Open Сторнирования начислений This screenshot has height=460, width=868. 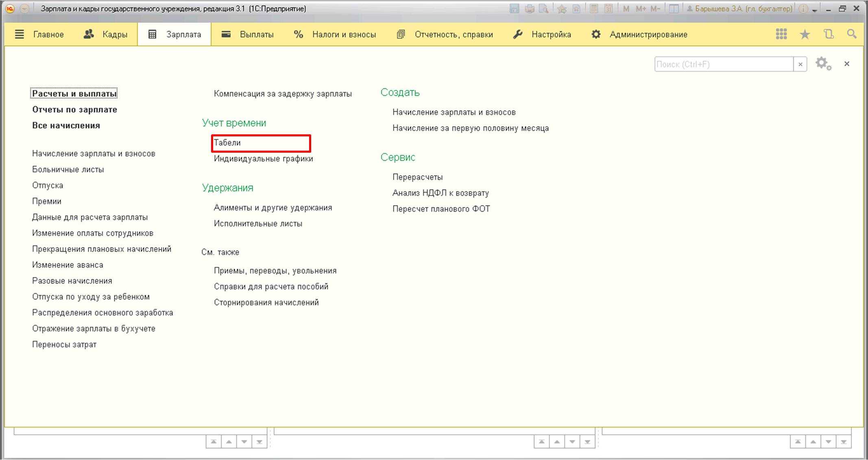[266, 302]
